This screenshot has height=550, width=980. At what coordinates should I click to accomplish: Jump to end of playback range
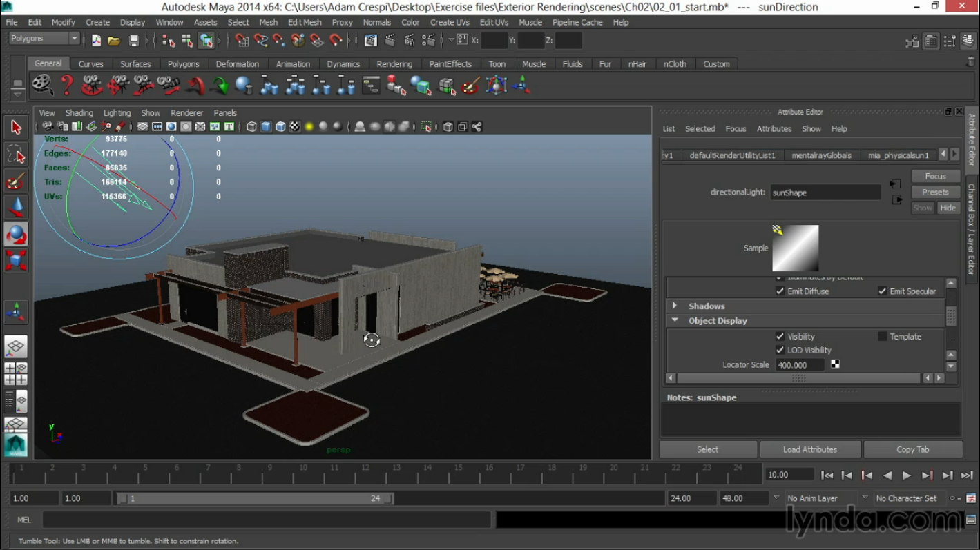coord(967,475)
